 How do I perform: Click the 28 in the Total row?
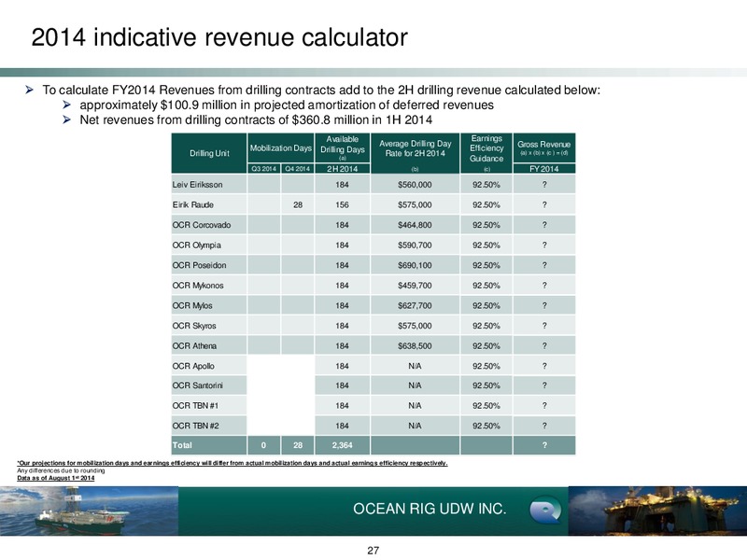(298, 445)
